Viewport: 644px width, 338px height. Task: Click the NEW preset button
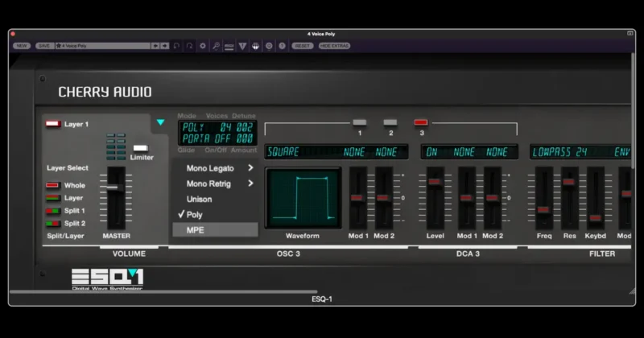(x=22, y=46)
